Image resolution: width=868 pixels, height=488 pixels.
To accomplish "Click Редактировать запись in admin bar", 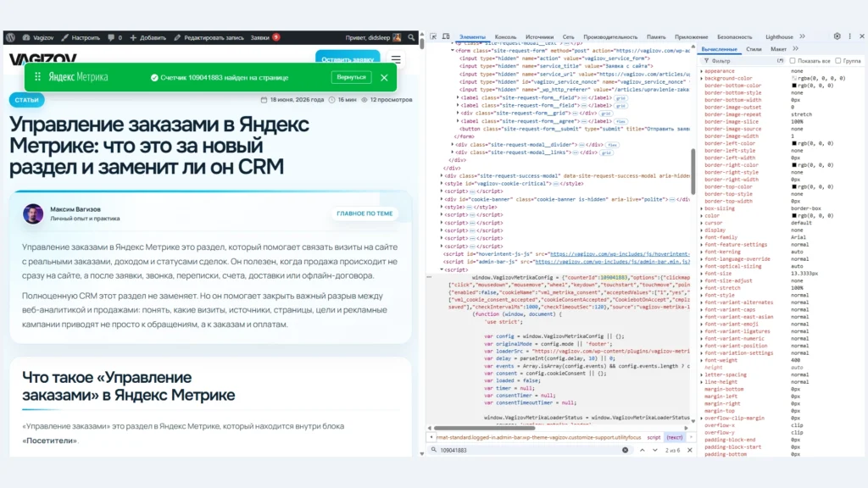I will [x=209, y=37].
